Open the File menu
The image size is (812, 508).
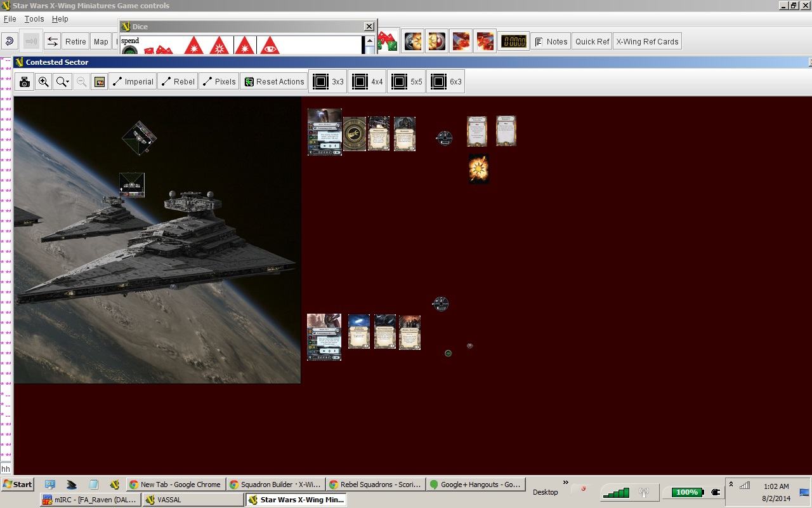[10, 19]
